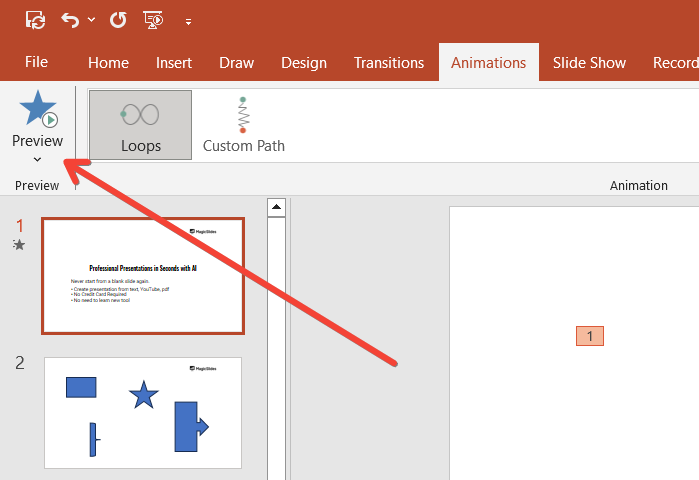Screen dimensions: 699x480
Task: Select slide 2 thumbnail with shapes
Action: point(143,413)
